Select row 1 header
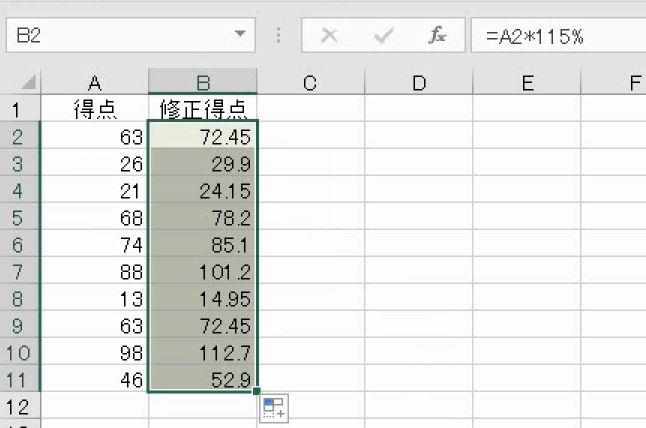Image resolution: width=646 pixels, height=428 pixels. point(20,108)
